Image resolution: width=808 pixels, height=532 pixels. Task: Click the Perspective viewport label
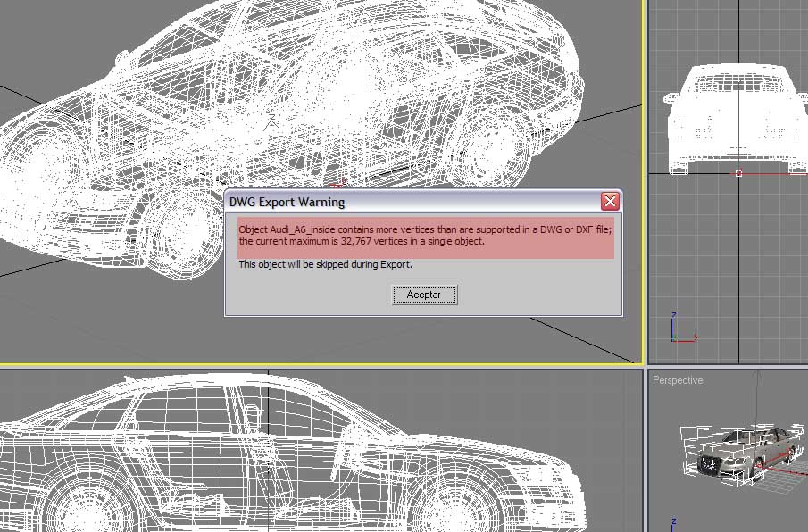coord(678,380)
